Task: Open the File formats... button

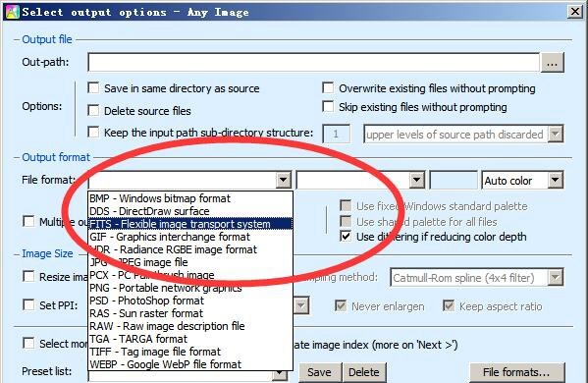Action: [516, 372]
